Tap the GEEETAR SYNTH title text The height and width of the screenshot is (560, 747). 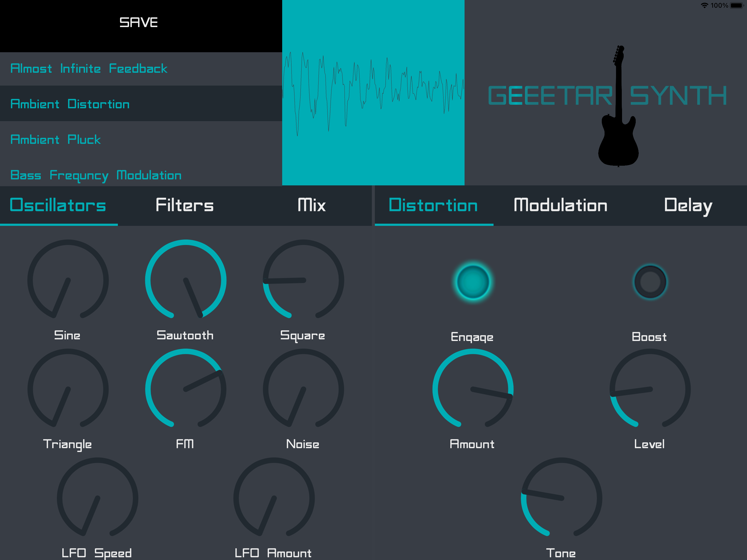coord(607,96)
